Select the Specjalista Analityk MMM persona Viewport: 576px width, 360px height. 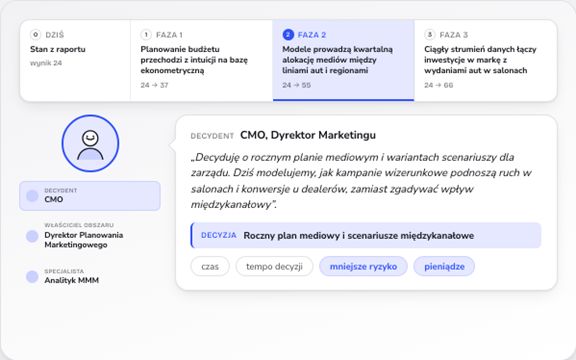90,276
